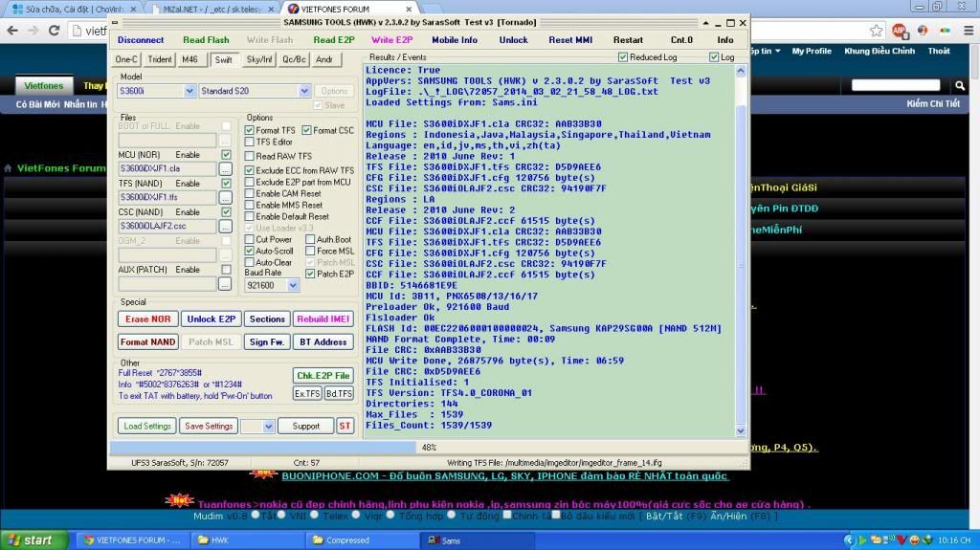The width and height of the screenshot is (980, 550).
Task: Open Chrome's main menu icon
Action: point(969,30)
